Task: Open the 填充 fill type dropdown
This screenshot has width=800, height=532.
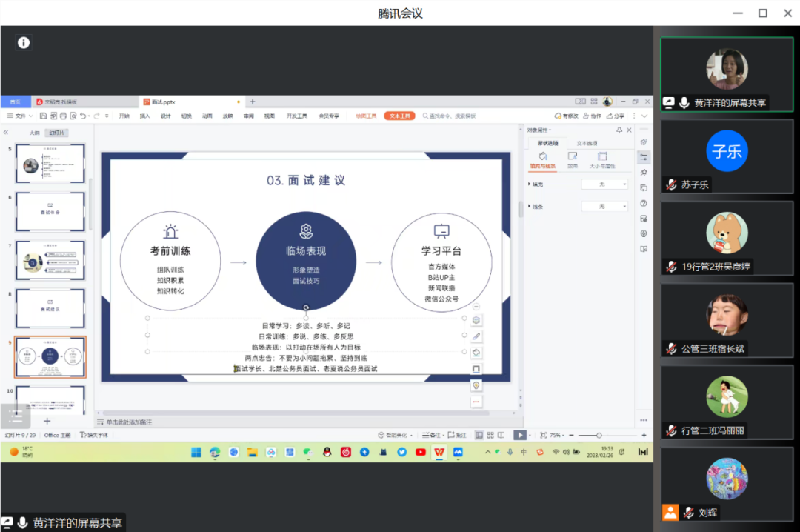Action: click(x=604, y=184)
